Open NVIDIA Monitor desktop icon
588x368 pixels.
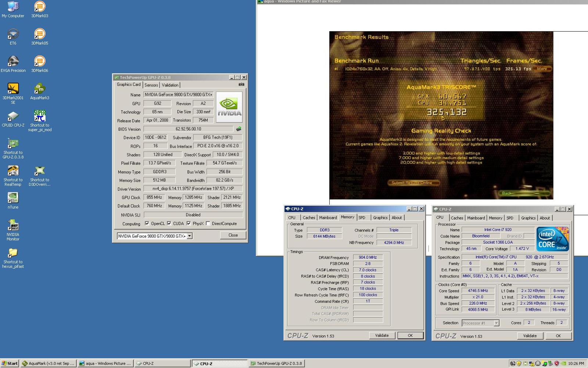[13, 230]
